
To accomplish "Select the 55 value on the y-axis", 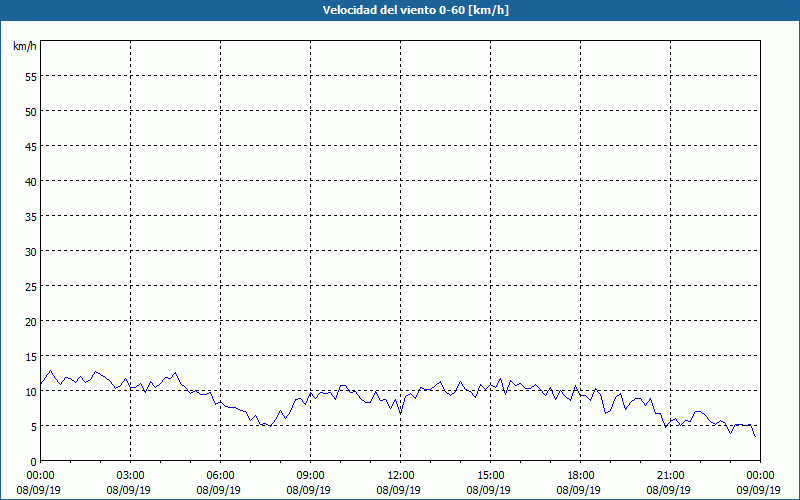I will tap(30, 76).
